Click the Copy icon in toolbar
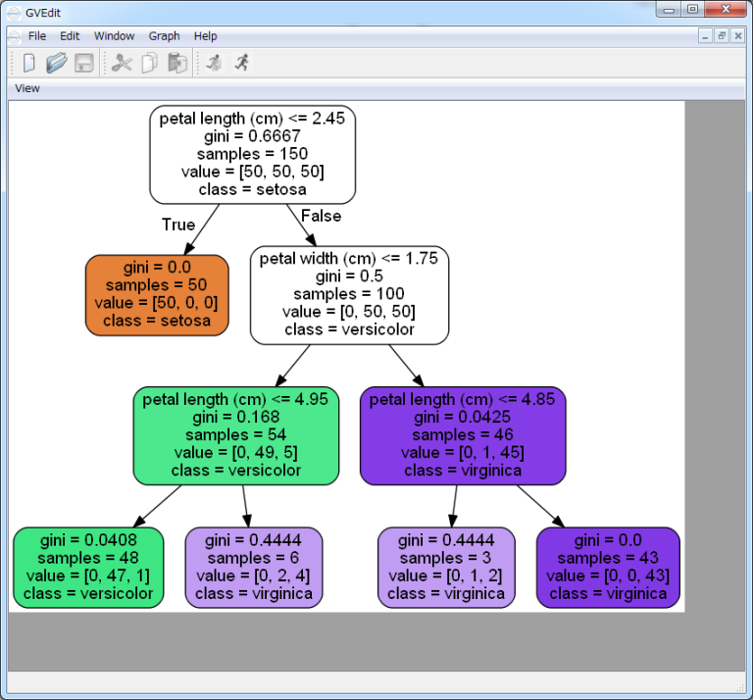753x700 pixels. click(149, 63)
